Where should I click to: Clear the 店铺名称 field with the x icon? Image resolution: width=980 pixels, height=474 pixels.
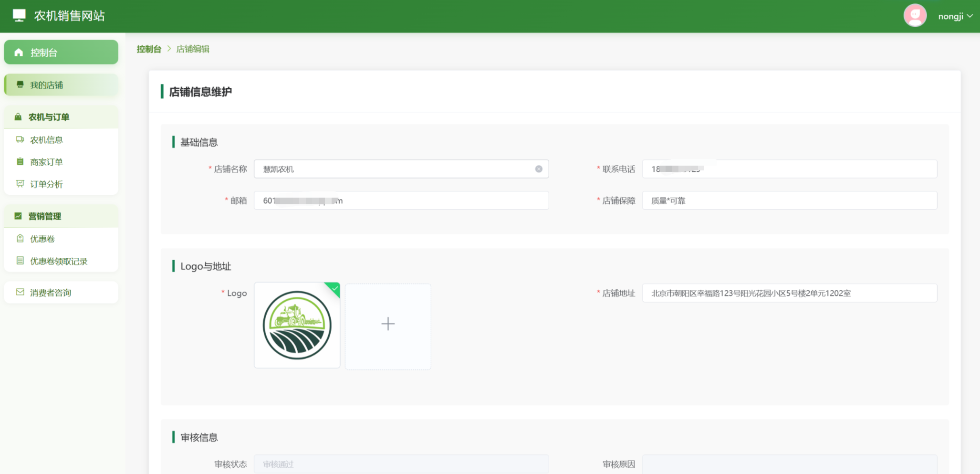coord(539,169)
